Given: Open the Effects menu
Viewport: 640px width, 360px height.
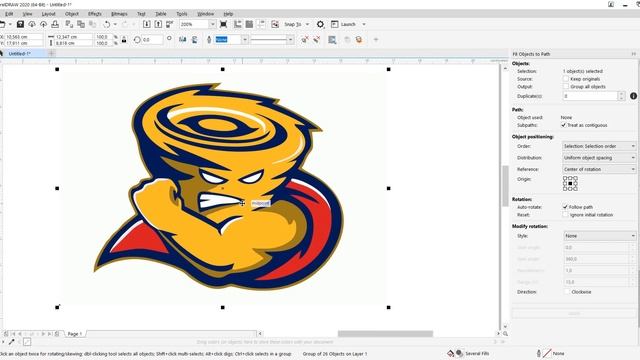Looking at the screenshot, I should pyautogui.click(x=95, y=14).
